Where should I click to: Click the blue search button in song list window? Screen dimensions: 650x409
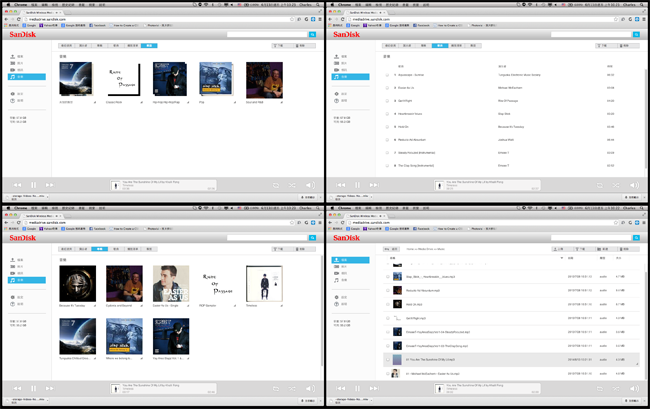click(x=636, y=34)
